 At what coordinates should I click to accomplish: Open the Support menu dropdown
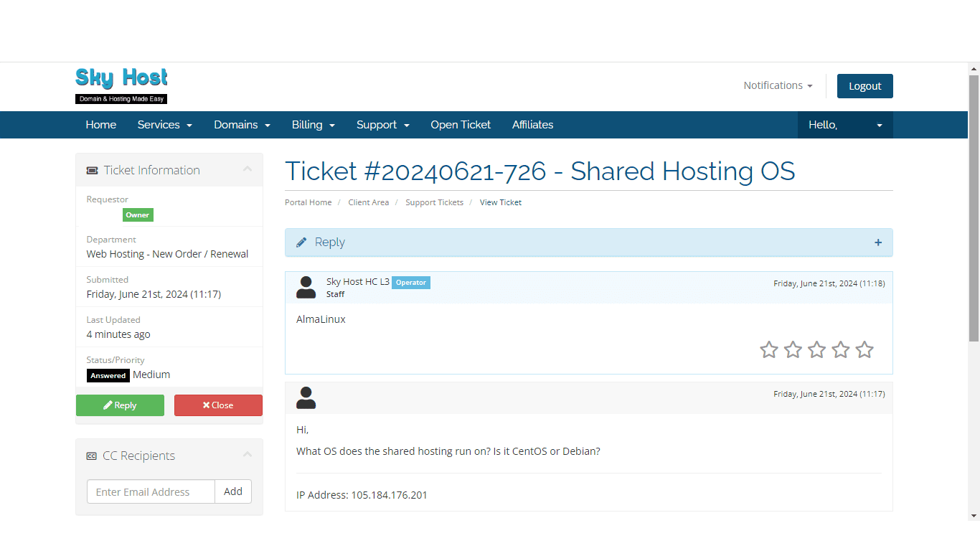pos(383,125)
